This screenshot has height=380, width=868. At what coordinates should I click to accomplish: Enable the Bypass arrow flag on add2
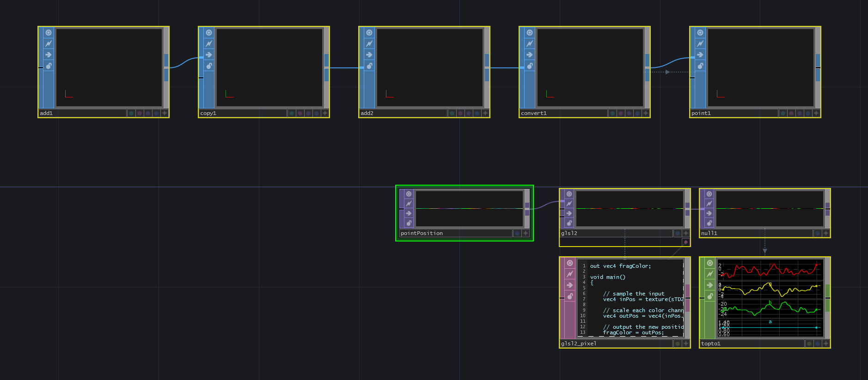pos(369,54)
